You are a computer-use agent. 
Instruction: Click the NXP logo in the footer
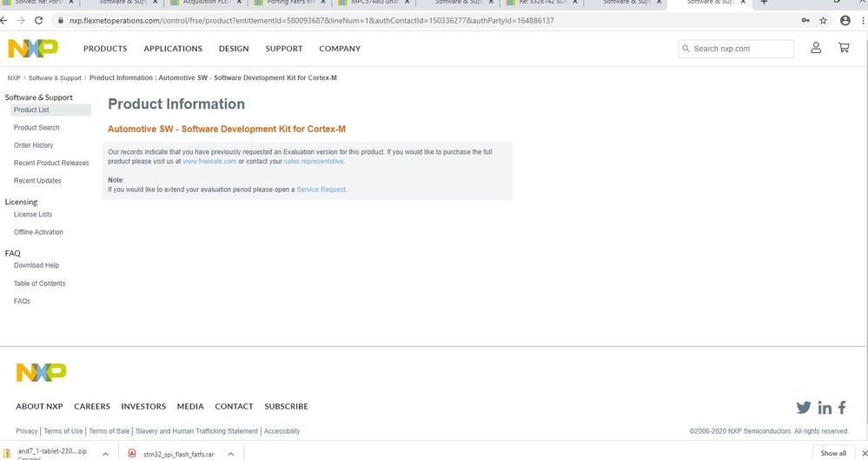tap(41, 372)
